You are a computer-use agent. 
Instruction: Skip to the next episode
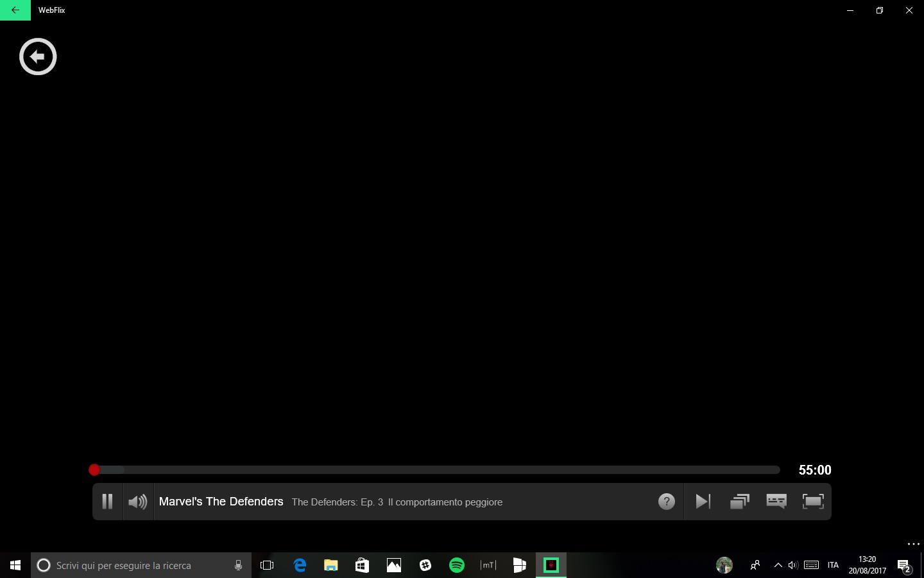click(703, 502)
